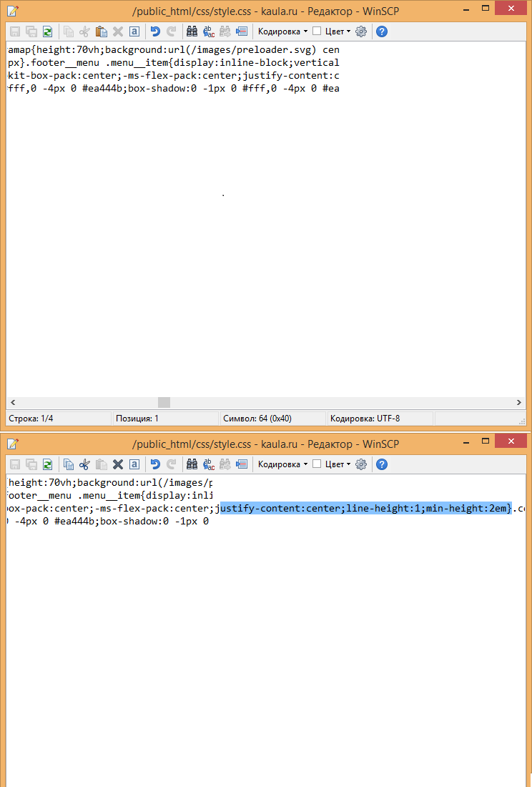
Task: Click right arrow of the upper horizontal scrollbar
Action: (520, 403)
